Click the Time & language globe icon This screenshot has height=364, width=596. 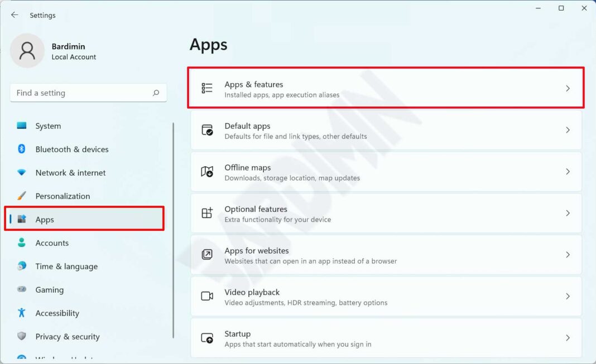pyautogui.click(x=22, y=266)
